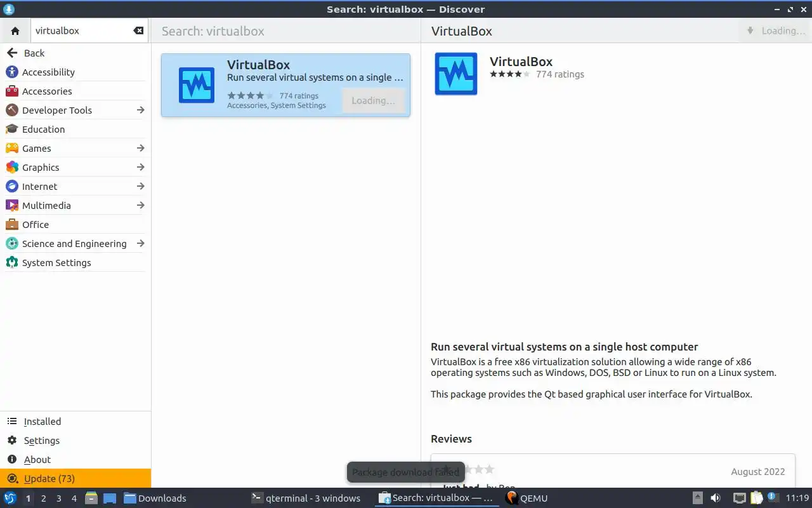
Task: Click the Developer Tools hammer icon
Action: [x=12, y=110]
